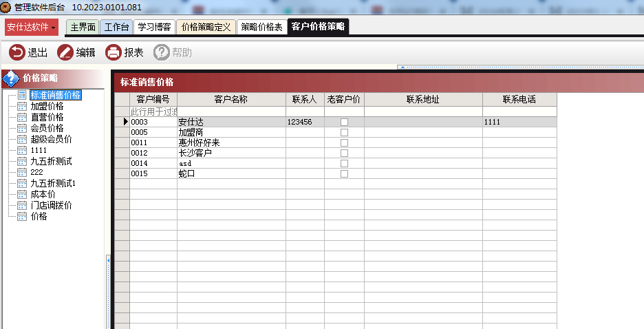
Task: Select the 客户价格策略 tab
Action: tap(318, 27)
